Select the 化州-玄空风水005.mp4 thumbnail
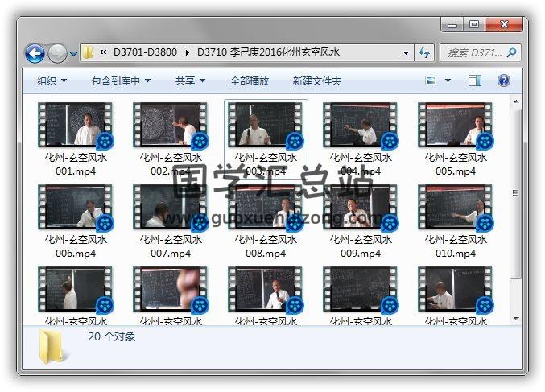 coord(456,125)
